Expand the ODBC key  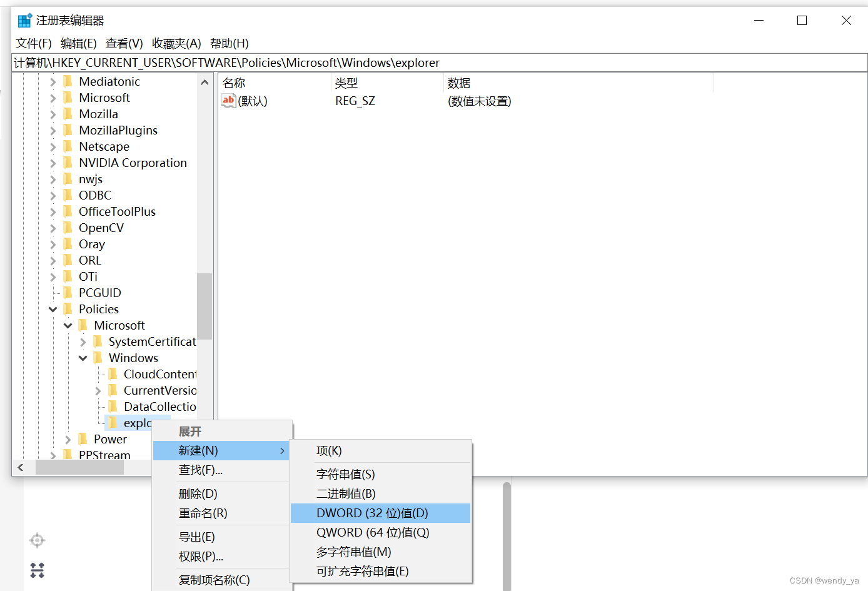tap(53, 196)
